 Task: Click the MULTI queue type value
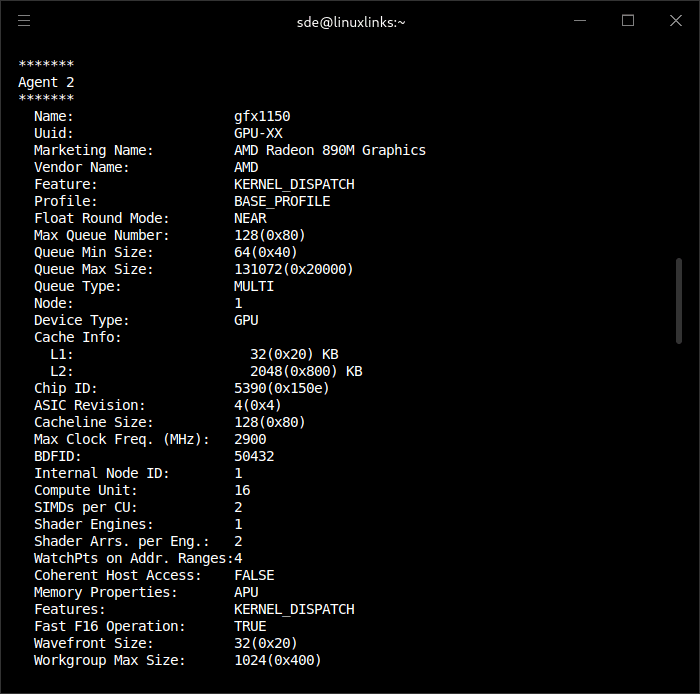click(254, 286)
